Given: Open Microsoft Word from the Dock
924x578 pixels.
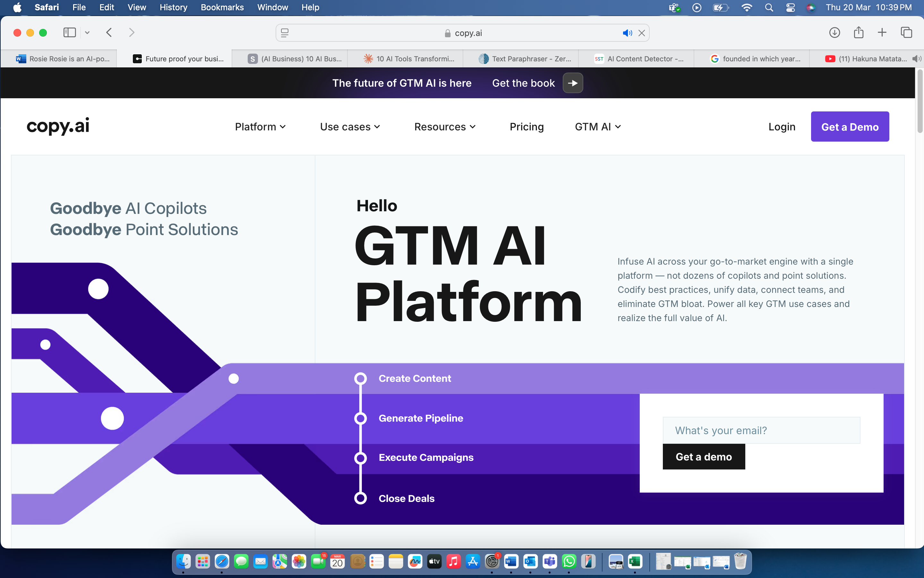Looking at the screenshot, I should click(511, 561).
